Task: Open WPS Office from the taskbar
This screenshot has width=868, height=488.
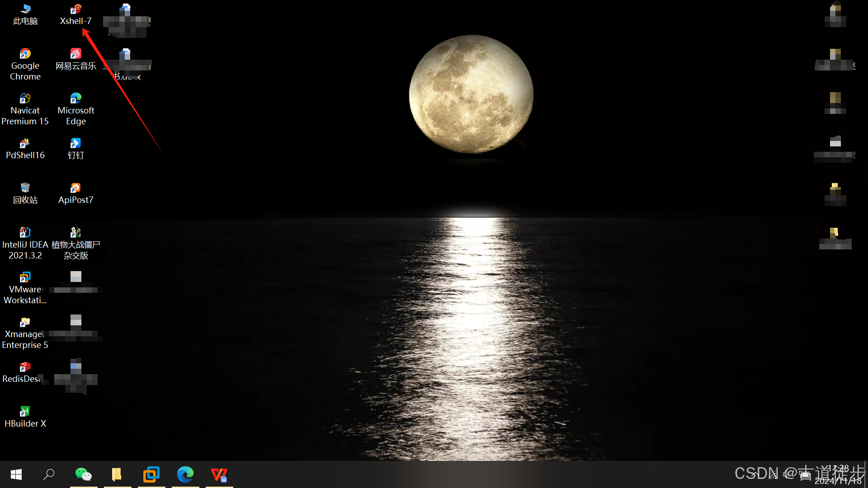Action: click(x=219, y=474)
